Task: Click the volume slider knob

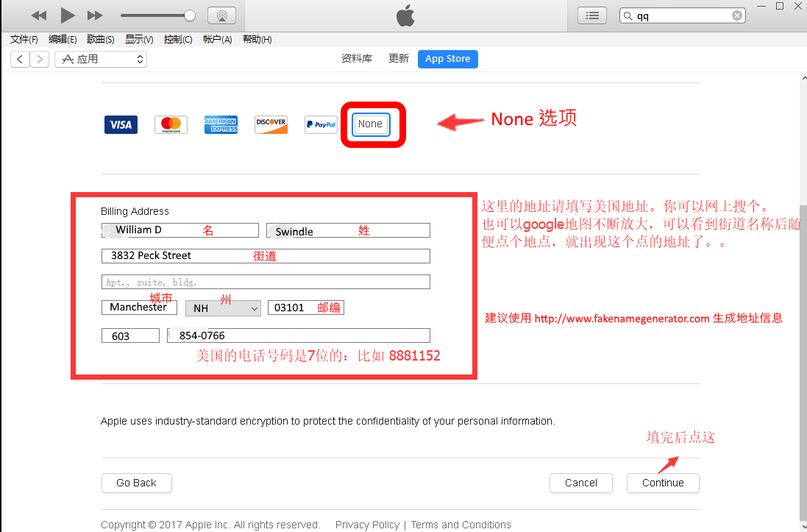Action: pyautogui.click(x=189, y=15)
